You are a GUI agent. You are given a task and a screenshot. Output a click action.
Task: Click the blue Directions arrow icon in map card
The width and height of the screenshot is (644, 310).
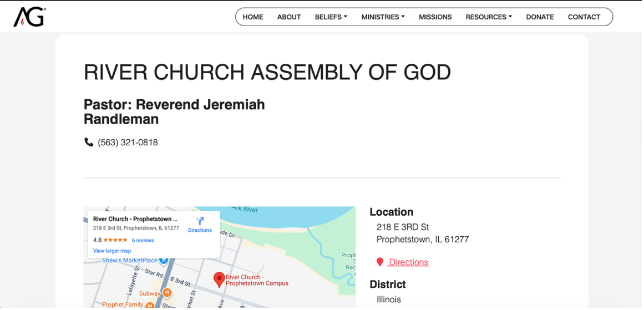click(200, 221)
